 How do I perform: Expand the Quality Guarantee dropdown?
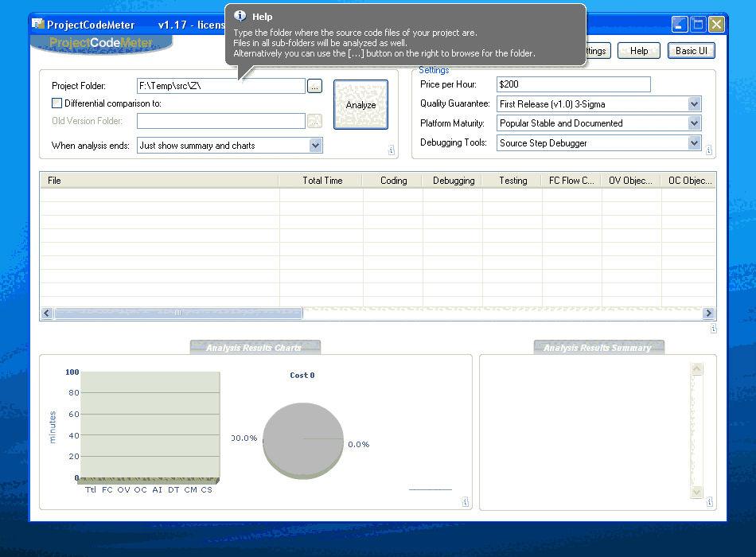pyautogui.click(x=694, y=104)
